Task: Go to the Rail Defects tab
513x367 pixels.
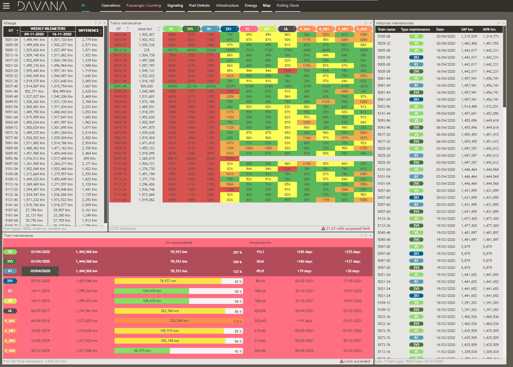Action: tap(199, 6)
